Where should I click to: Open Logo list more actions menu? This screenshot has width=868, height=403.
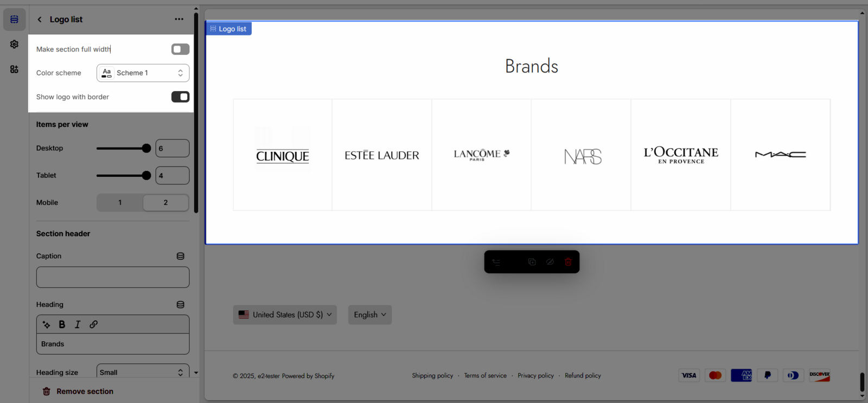coord(179,19)
